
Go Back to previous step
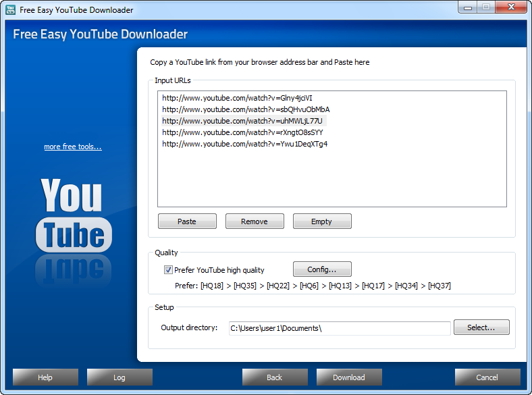point(275,377)
